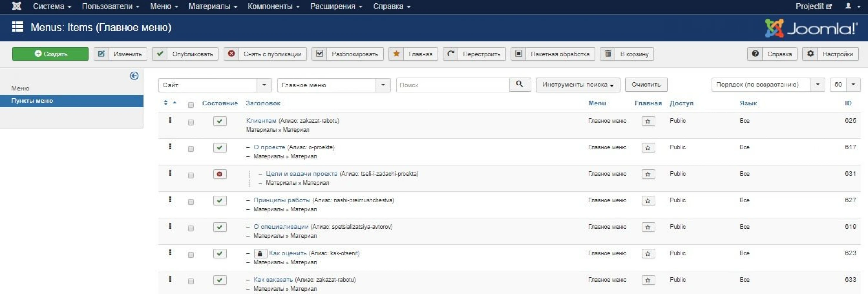Image resolution: width=868 pixels, height=294 pixels.
Task: Open the Сайт client dropdown
Action: [x=215, y=85]
